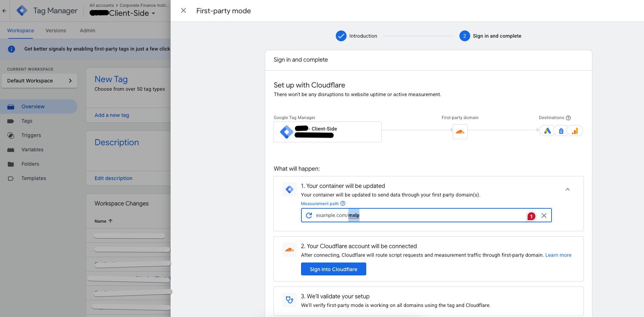Click the Add a new tag link
This screenshot has height=317, width=644.
click(x=112, y=115)
